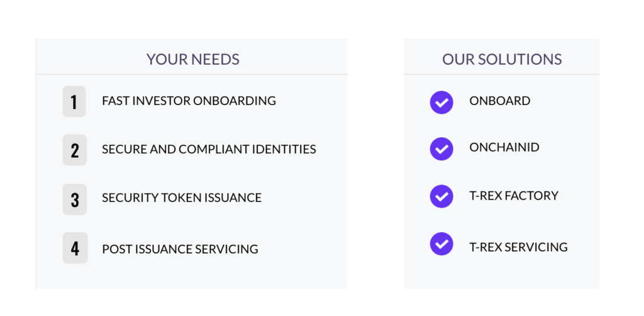Click the checkmark icon next to T-REX SERVICING
The image size is (644, 316).
click(x=441, y=244)
